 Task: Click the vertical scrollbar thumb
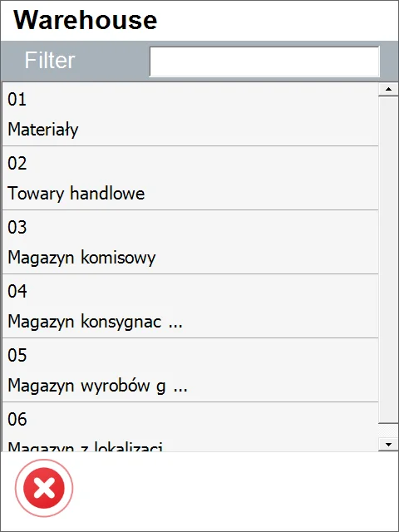coord(388,260)
